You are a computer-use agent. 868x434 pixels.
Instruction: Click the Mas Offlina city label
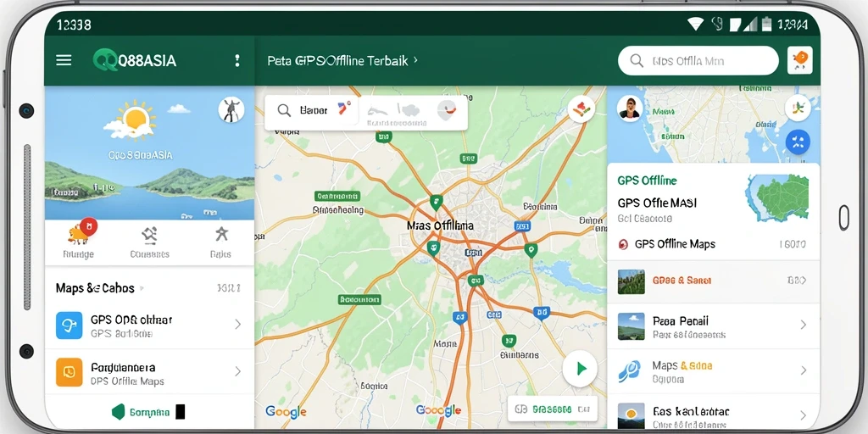click(x=440, y=225)
